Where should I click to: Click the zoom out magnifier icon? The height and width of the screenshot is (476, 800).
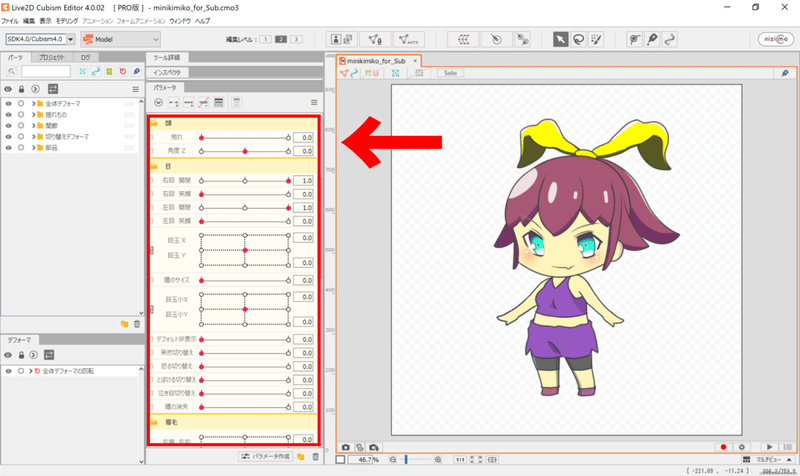(393, 460)
